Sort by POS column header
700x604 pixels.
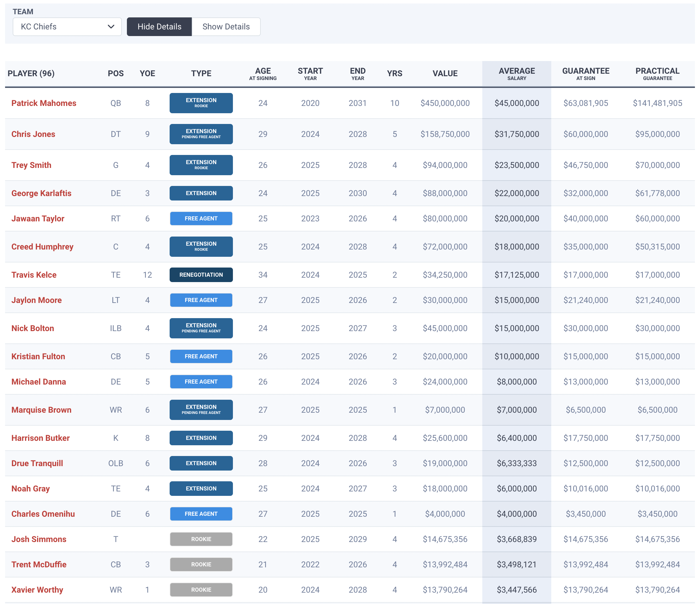[116, 73]
